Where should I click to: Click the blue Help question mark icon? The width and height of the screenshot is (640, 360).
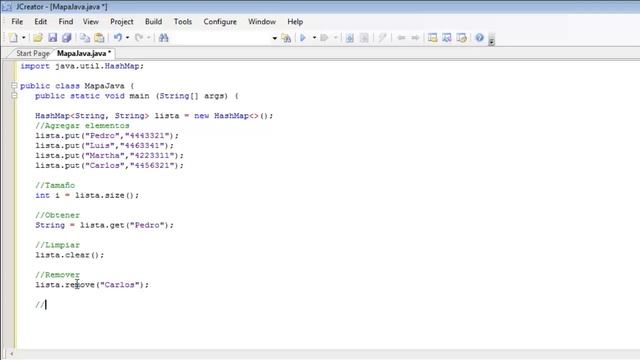point(480,38)
